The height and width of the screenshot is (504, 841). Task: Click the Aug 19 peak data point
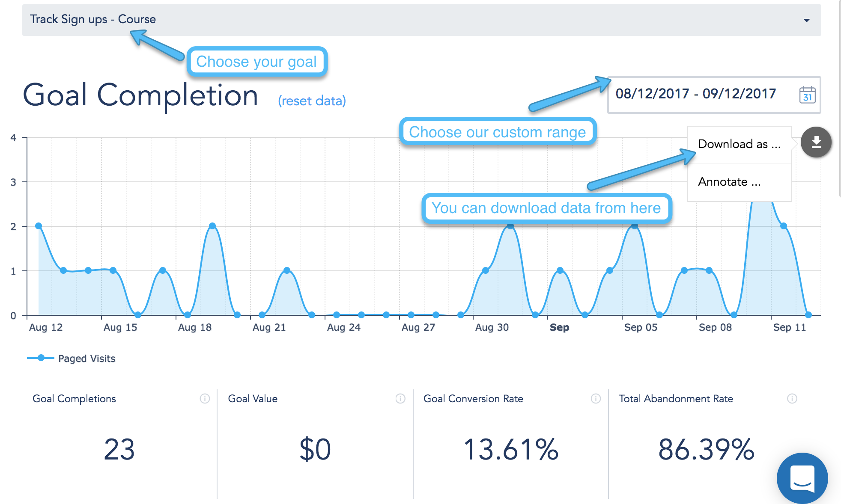(212, 226)
